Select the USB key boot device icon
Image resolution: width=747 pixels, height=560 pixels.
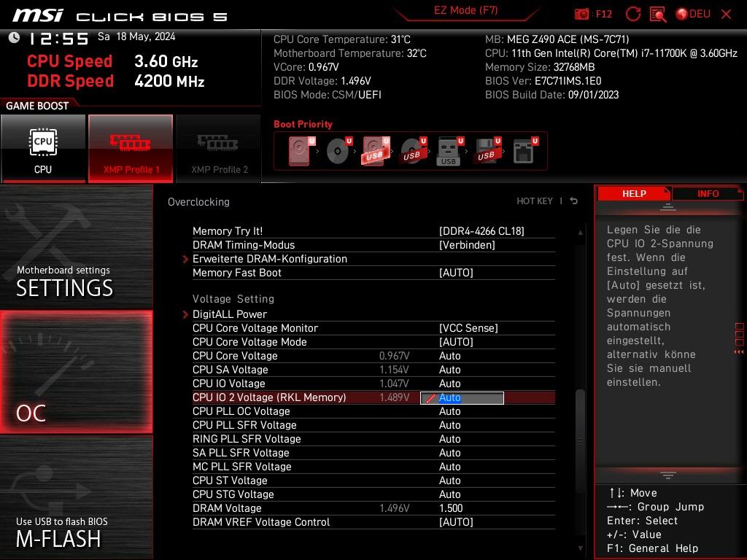tap(450, 151)
